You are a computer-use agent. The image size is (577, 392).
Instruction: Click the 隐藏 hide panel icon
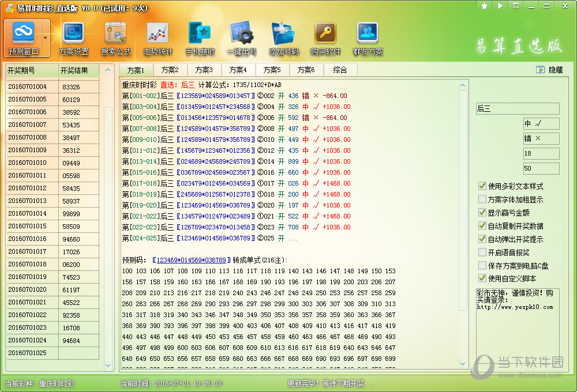point(540,70)
